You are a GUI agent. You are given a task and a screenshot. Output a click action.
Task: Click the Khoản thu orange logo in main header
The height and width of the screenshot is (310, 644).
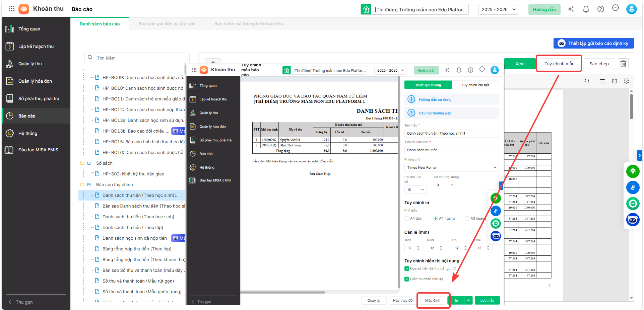pos(24,9)
